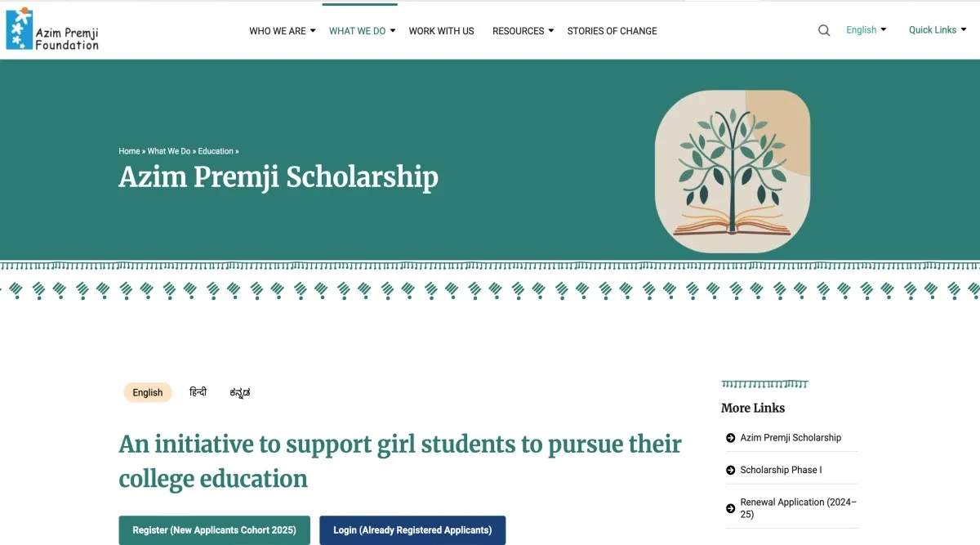Open Work With Us menu item
980x545 pixels.
(441, 31)
